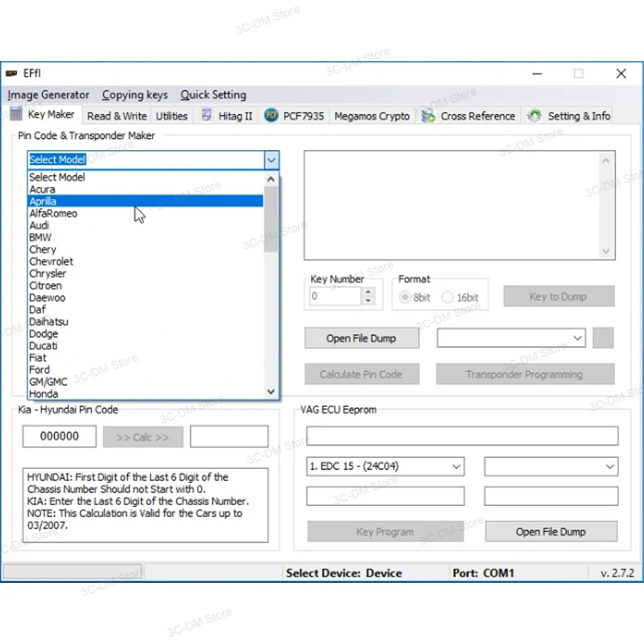Click the Calculate Pin Code button
Viewport: 644px width, 644px height.
361,374
